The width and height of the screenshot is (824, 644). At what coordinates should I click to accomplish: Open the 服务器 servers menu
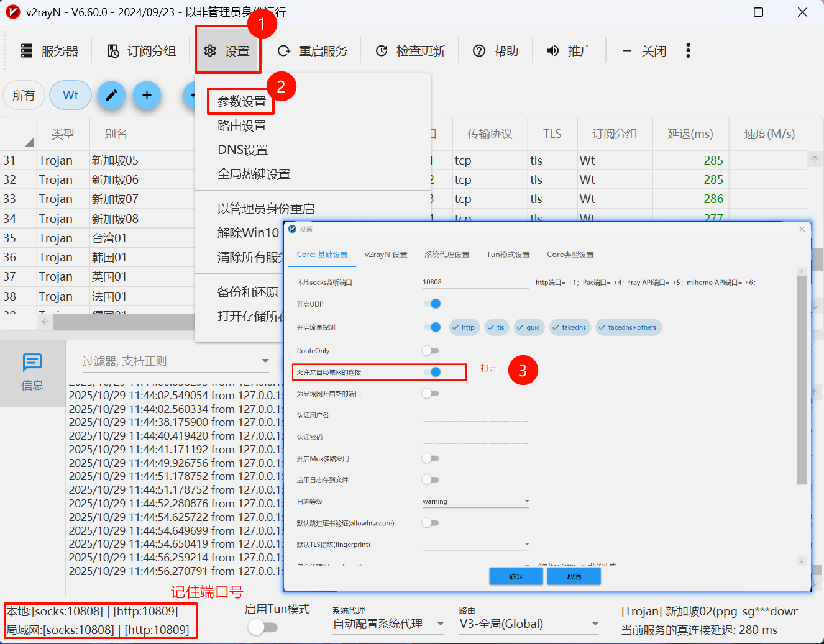tap(50, 51)
